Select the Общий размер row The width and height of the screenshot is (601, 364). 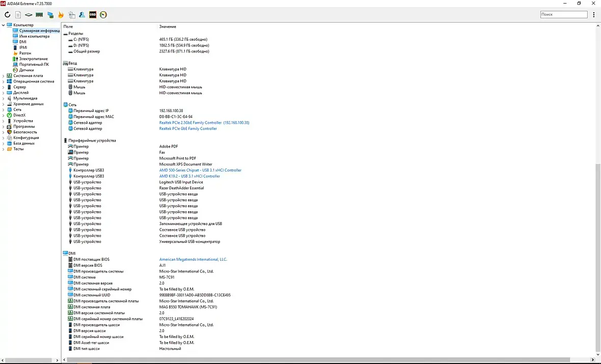(x=139, y=51)
